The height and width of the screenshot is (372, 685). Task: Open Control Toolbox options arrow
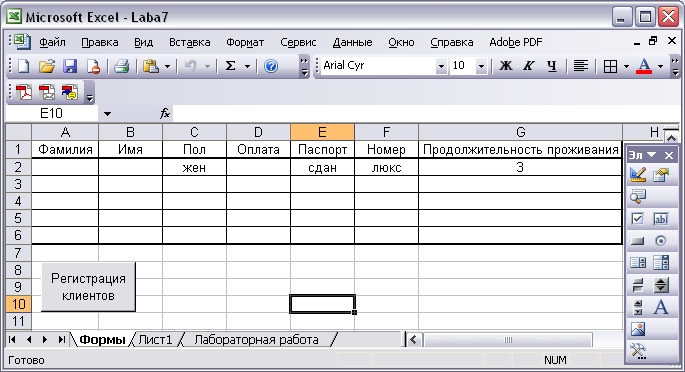tap(651, 155)
